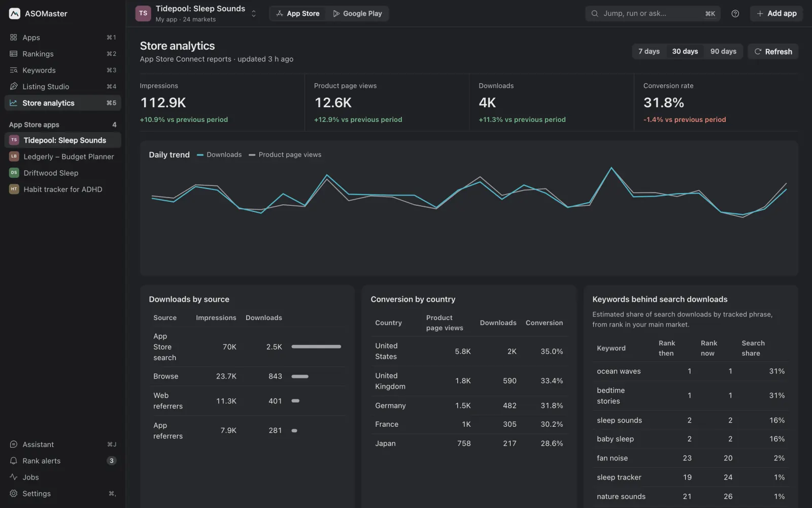Click the Impressions value 112.9K
The width and height of the screenshot is (812, 508).
[x=163, y=103]
